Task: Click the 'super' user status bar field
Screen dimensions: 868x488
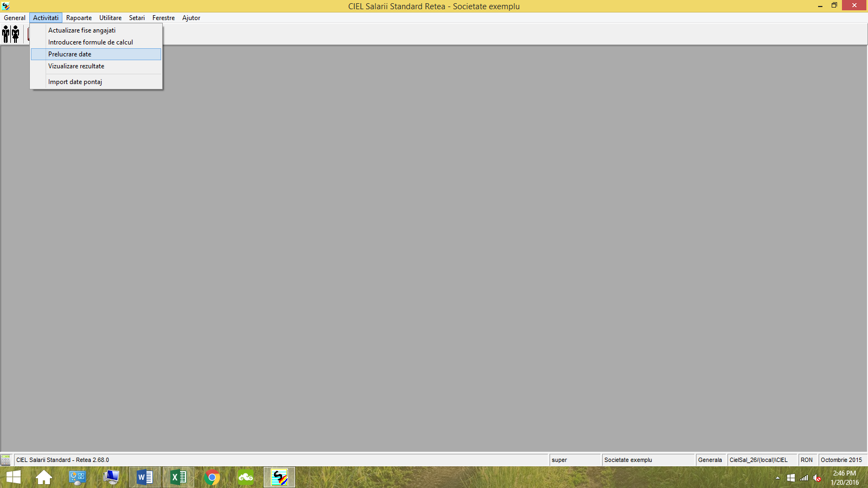Action: [575, 460]
